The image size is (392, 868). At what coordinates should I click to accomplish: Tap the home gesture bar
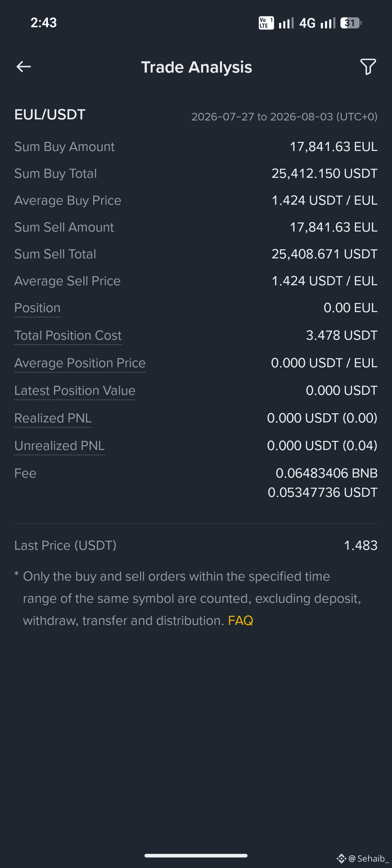[x=196, y=856]
